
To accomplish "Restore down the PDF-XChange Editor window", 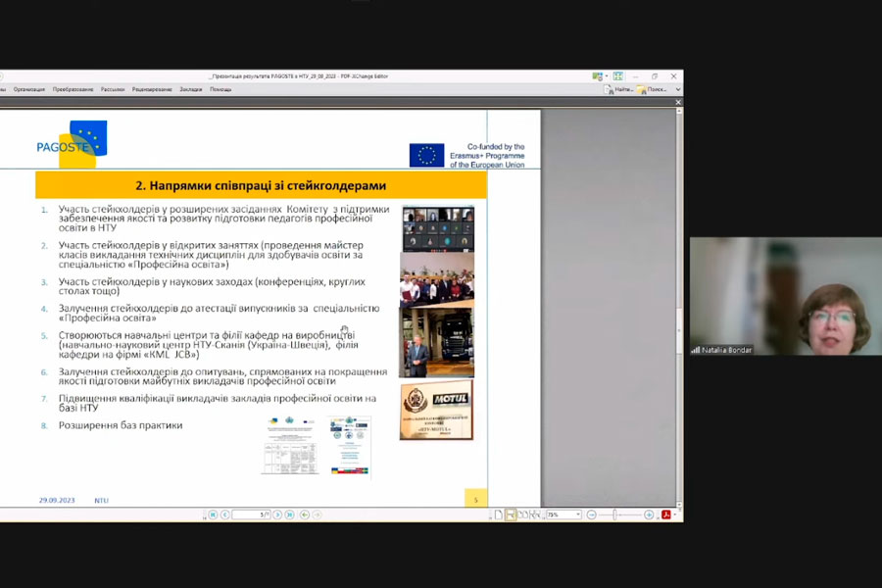I will coord(655,76).
